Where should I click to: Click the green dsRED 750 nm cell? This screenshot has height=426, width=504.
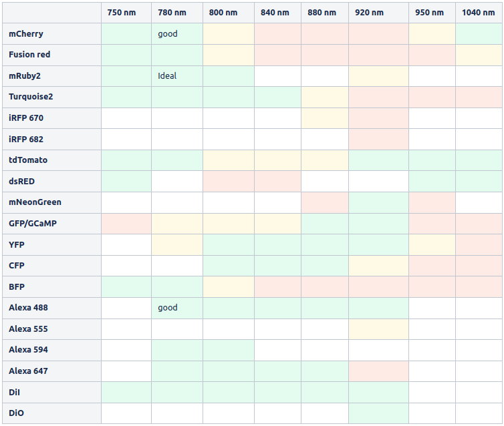tap(126, 182)
